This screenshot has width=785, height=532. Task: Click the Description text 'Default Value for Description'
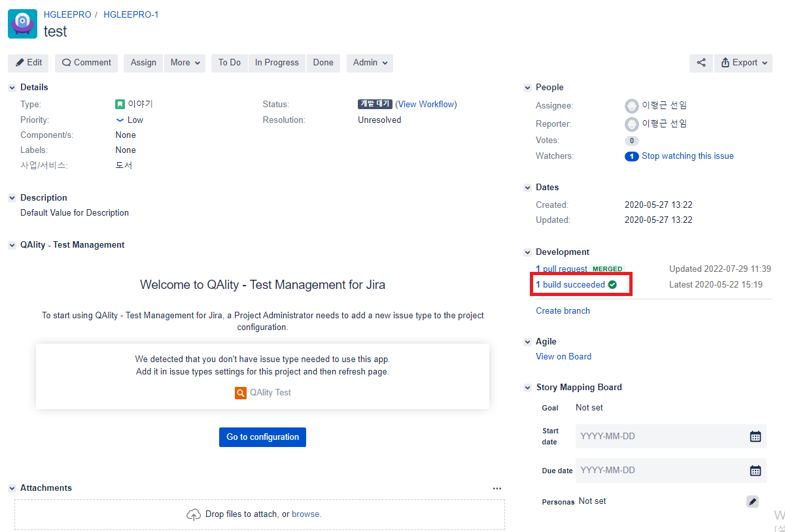[75, 212]
